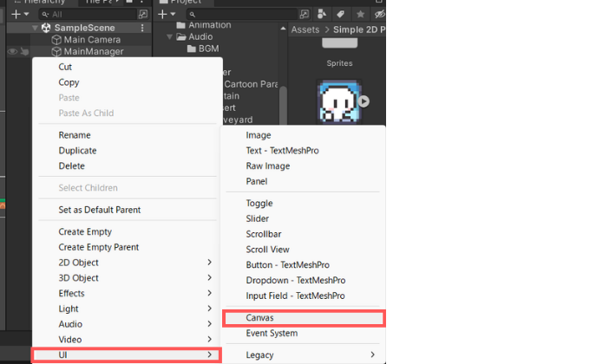Collapse the SampleScene tree arrow
The width and height of the screenshot is (616, 364).
[35, 28]
